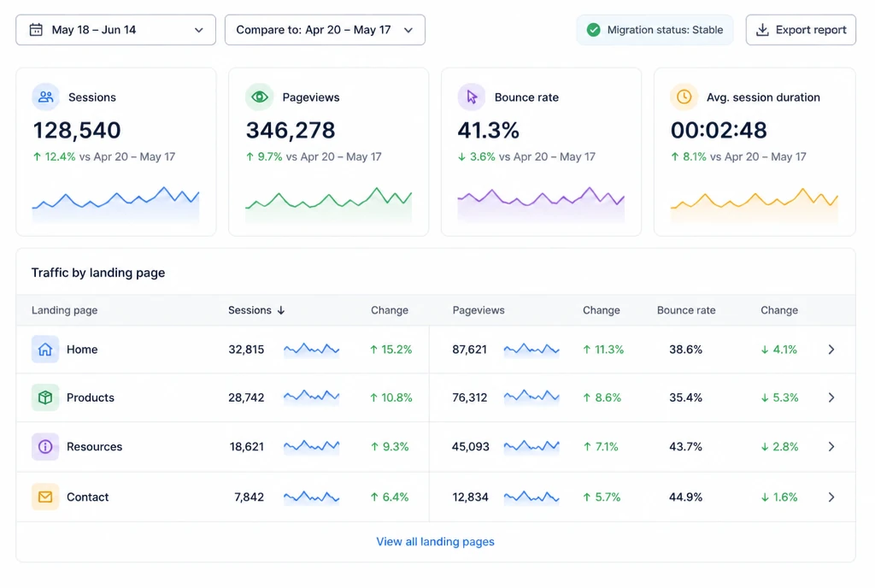Click the Resources 43.7% bounce rate

[686, 447]
